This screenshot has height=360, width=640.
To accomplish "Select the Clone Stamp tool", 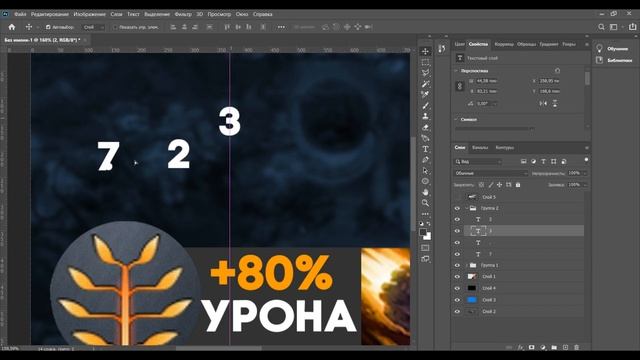I will pos(425,116).
